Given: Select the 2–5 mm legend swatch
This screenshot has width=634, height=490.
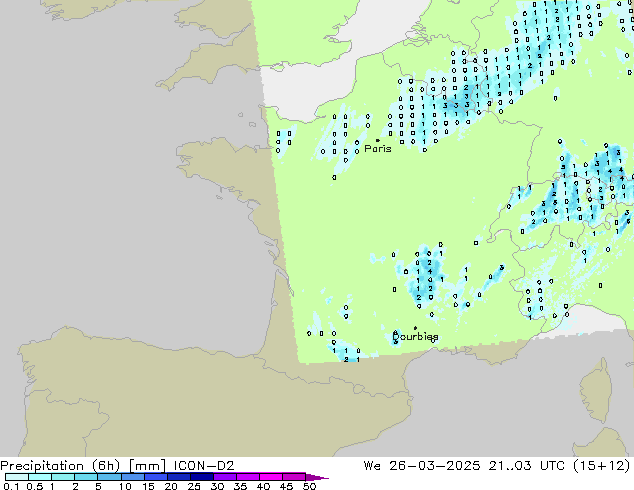Looking at the screenshot, I should (x=86, y=477).
